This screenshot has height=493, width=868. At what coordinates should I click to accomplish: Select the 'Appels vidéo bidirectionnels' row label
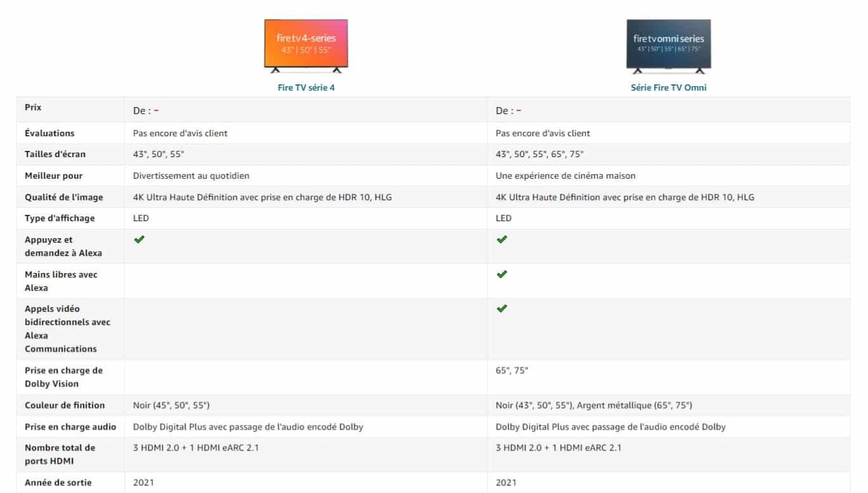[x=68, y=329]
